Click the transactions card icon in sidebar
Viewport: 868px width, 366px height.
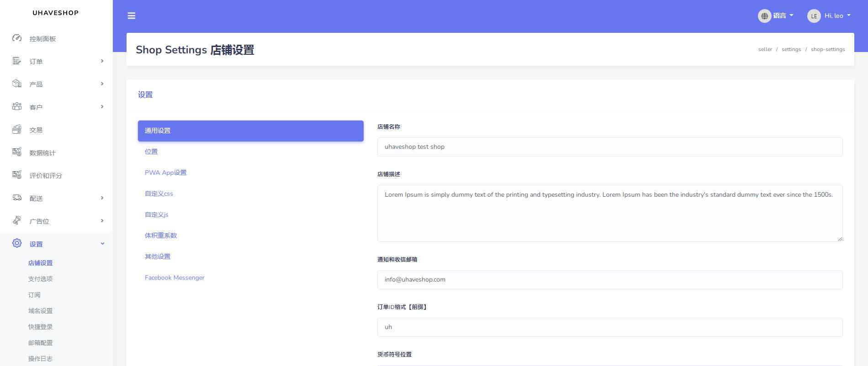click(x=17, y=130)
